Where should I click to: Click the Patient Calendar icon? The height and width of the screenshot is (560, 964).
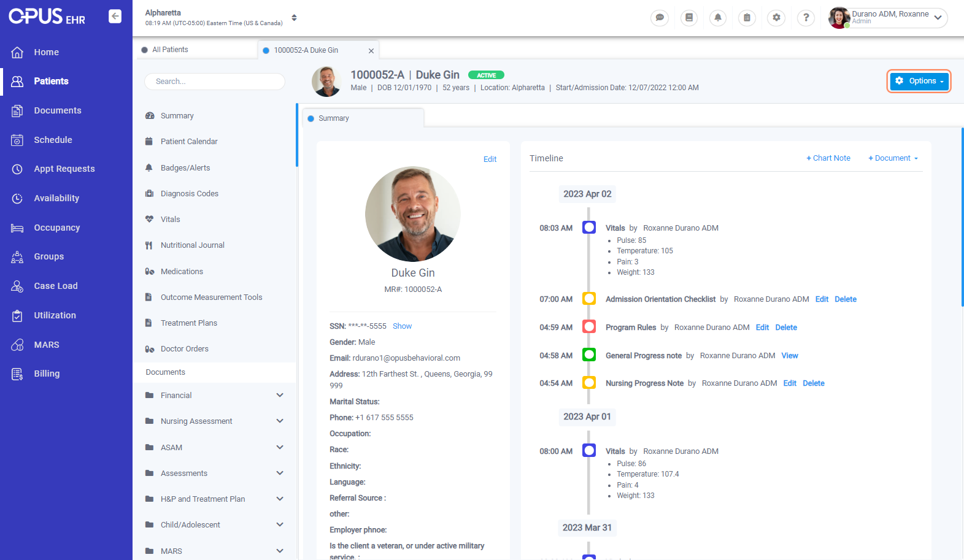tap(149, 141)
